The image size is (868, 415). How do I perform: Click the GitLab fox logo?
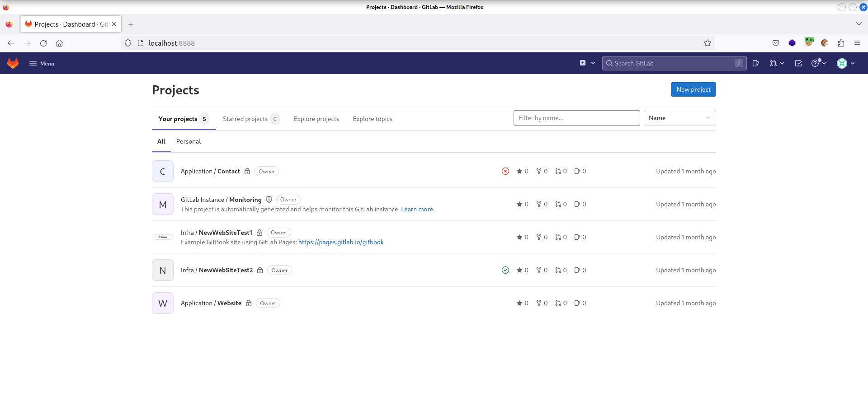[x=13, y=63]
